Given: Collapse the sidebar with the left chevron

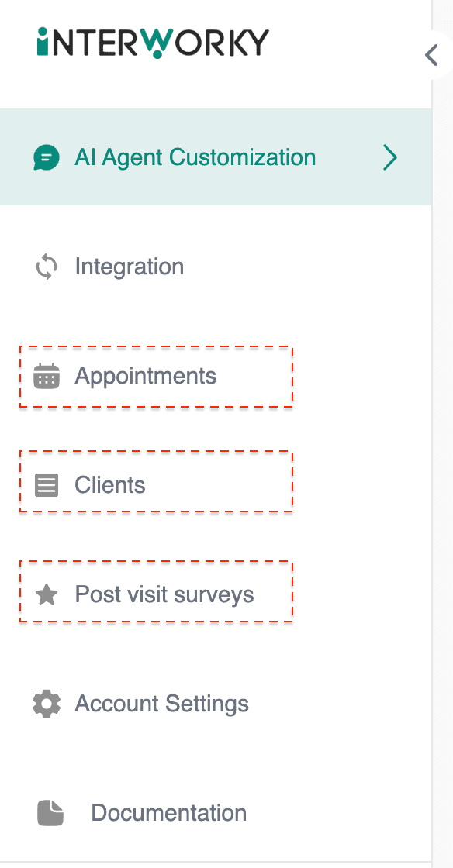Looking at the screenshot, I should pyautogui.click(x=432, y=55).
